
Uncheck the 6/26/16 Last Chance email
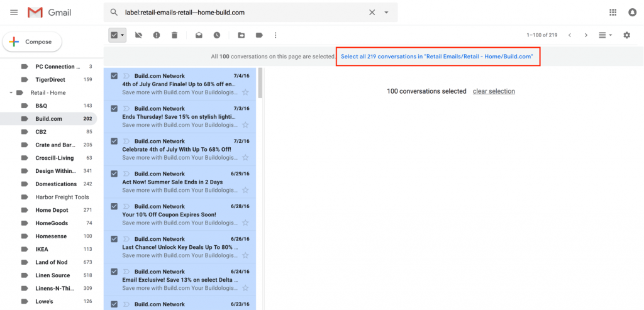(x=114, y=239)
